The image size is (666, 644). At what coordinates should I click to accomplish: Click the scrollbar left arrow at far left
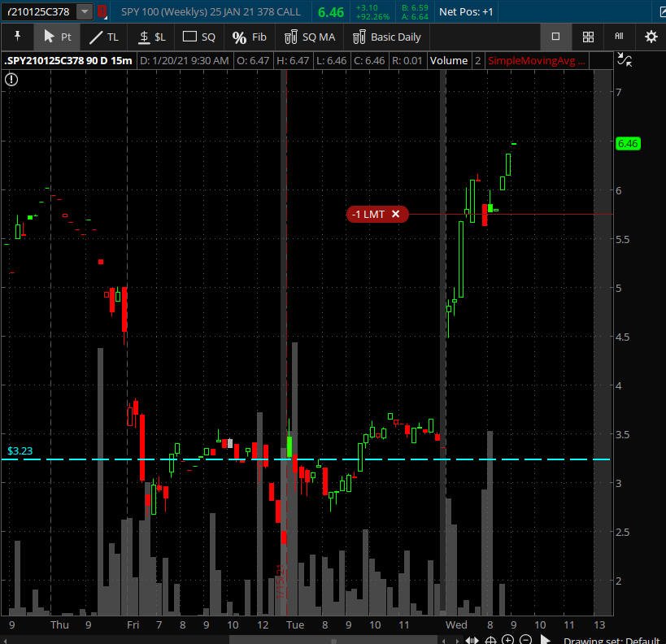coord(4,640)
